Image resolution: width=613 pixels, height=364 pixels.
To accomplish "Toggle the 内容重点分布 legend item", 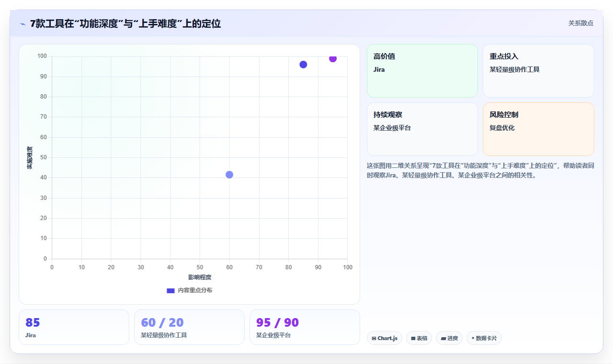I will [189, 290].
